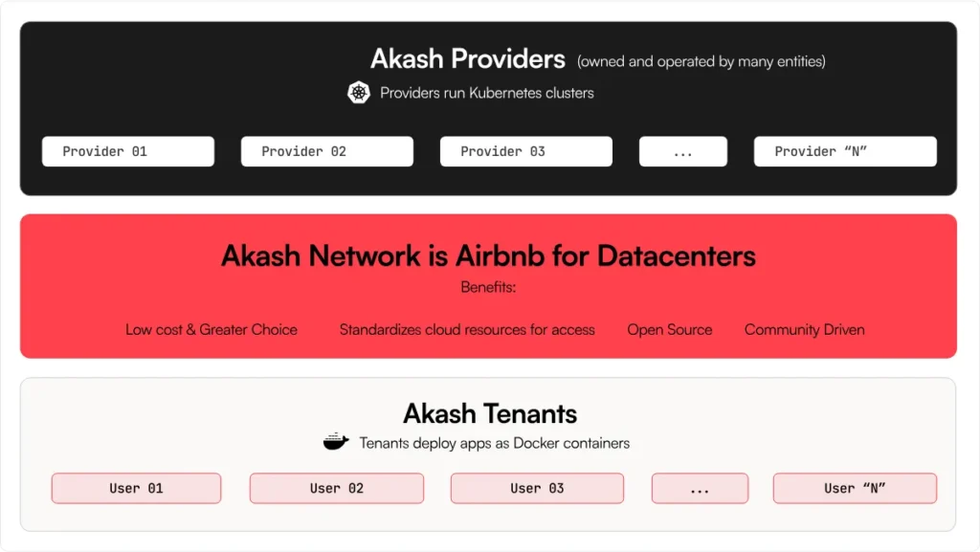Click the Provider 03 box
The height and width of the screenshot is (552, 980).
[526, 151]
